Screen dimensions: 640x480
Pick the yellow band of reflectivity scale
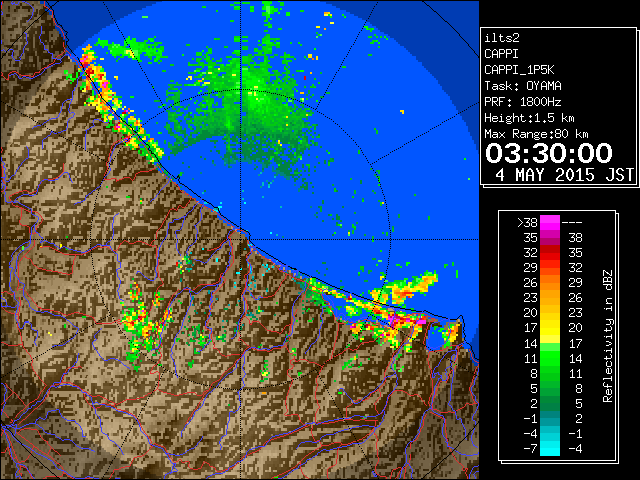tap(550, 328)
